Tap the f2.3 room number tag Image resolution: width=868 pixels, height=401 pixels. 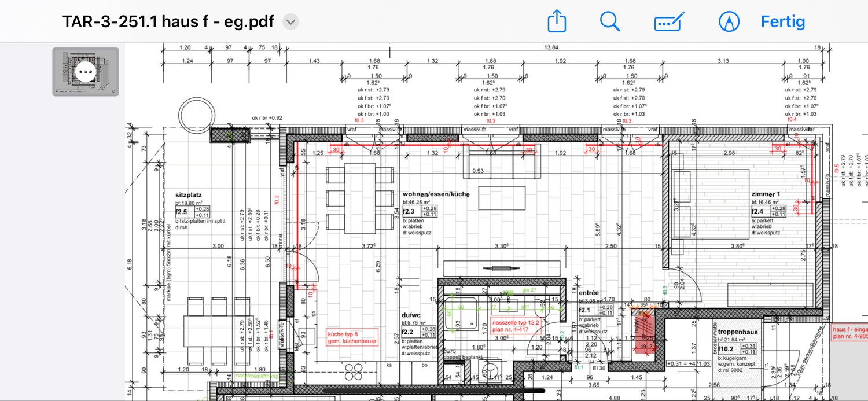tap(409, 212)
